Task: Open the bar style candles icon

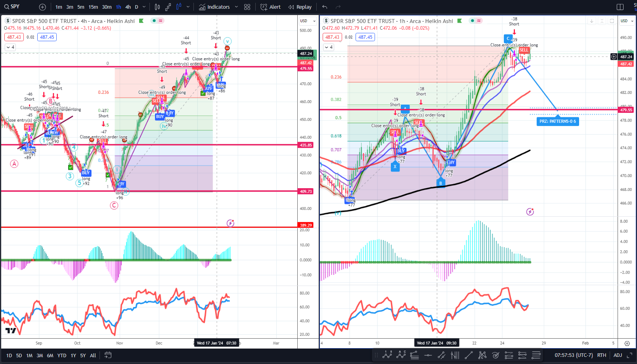Action: click(x=157, y=7)
